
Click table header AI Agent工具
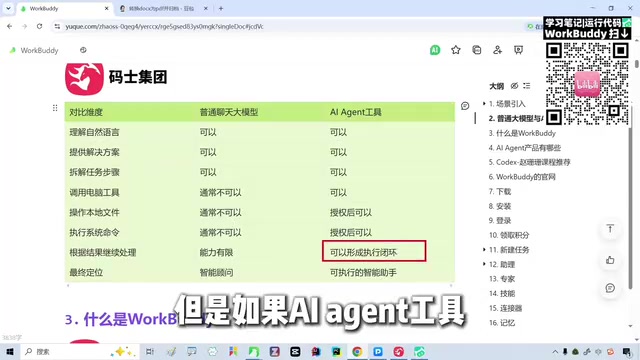pyautogui.click(x=356, y=112)
